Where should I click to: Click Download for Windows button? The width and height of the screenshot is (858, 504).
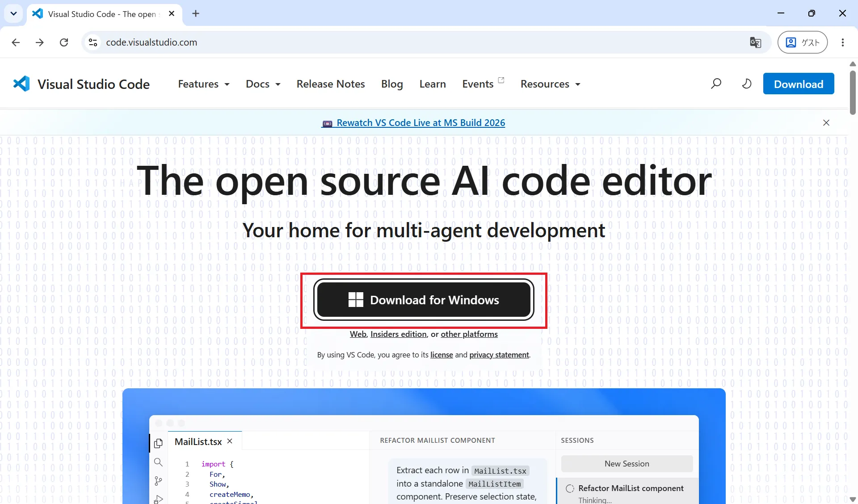[x=424, y=300]
